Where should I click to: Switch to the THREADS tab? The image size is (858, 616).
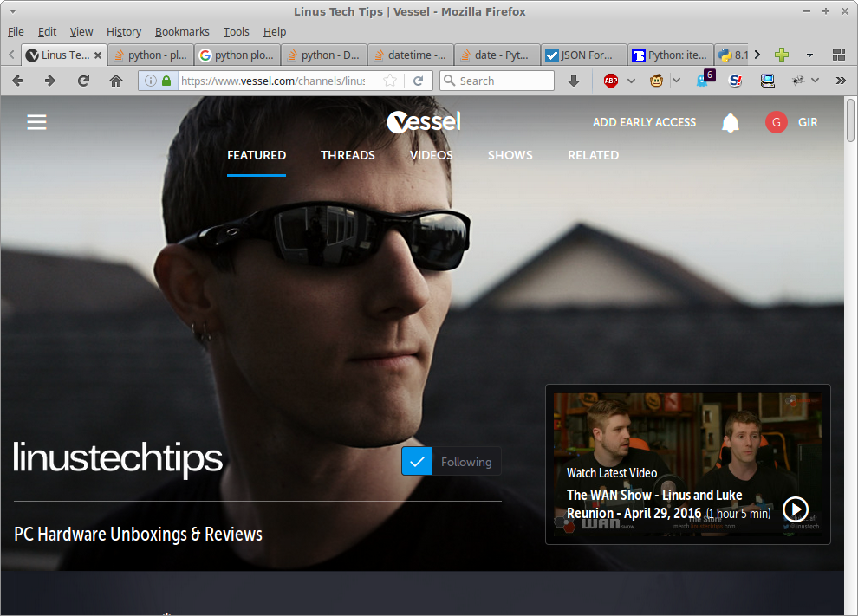point(348,155)
